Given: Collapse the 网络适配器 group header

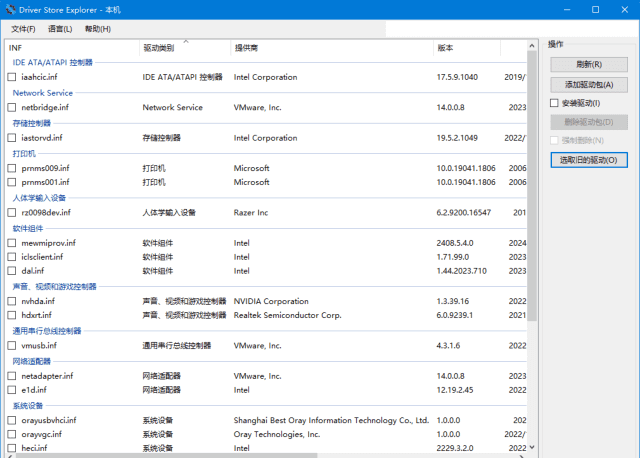Looking at the screenshot, I should (31, 361).
